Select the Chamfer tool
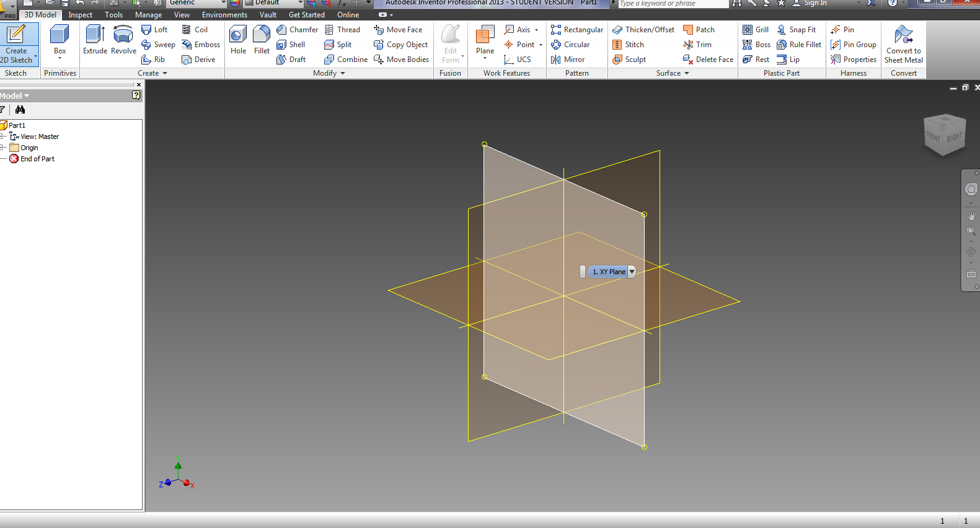Viewport: 980px width, 528px height. (298, 30)
